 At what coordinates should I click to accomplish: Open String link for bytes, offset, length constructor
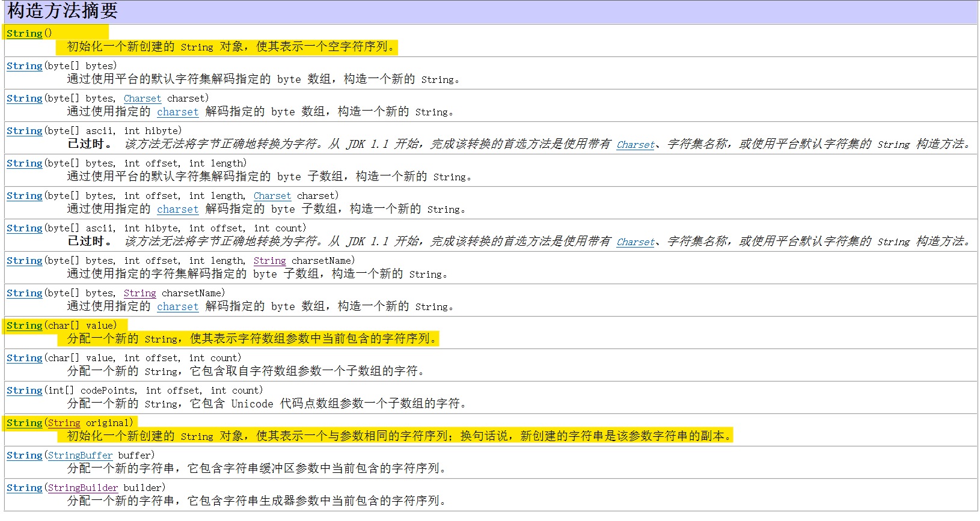coord(25,163)
